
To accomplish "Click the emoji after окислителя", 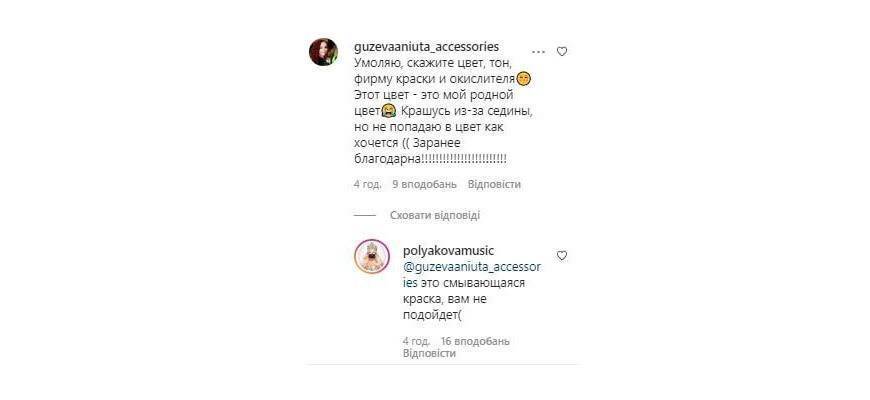I will (x=524, y=79).
